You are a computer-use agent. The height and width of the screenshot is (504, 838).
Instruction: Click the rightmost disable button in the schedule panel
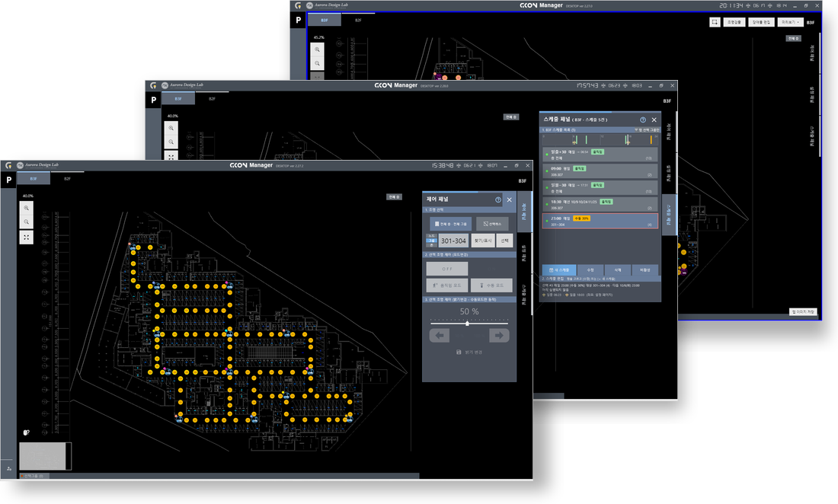[x=645, y=270]
